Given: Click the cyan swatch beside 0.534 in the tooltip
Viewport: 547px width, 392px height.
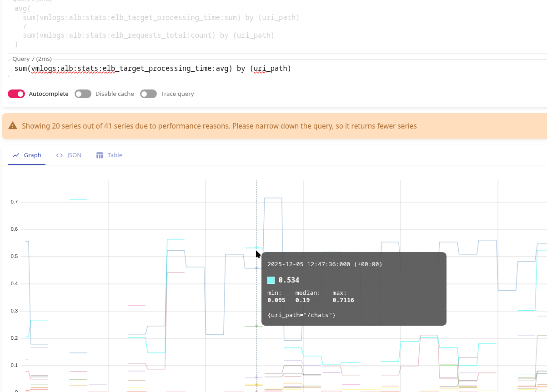Looking at the screenshot, I should tap(271, 280).
